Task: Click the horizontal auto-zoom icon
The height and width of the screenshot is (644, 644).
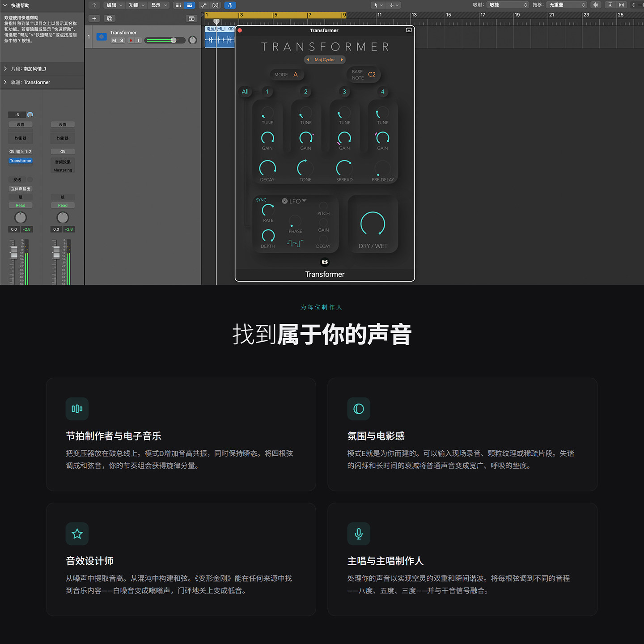Action: (x=622, y=5)
